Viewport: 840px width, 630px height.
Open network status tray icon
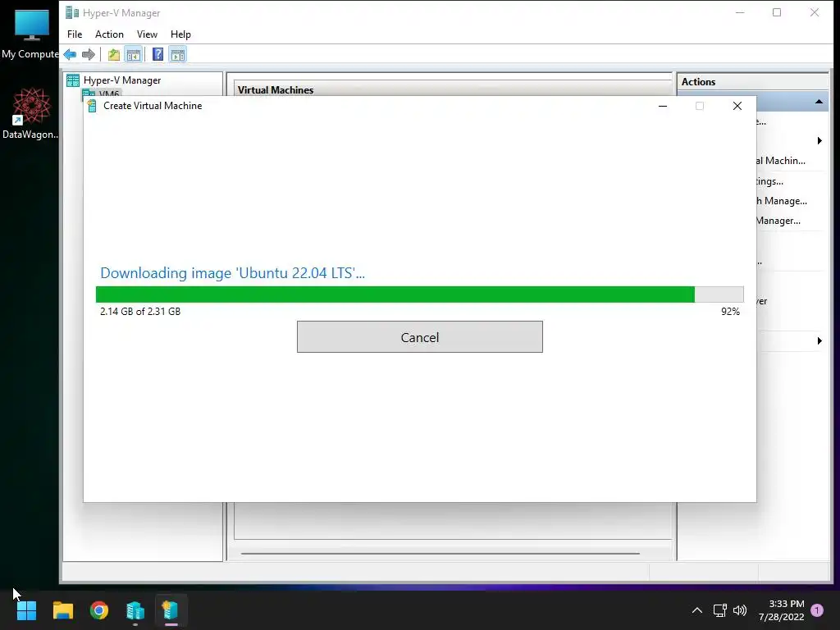[x=719, y=610]
